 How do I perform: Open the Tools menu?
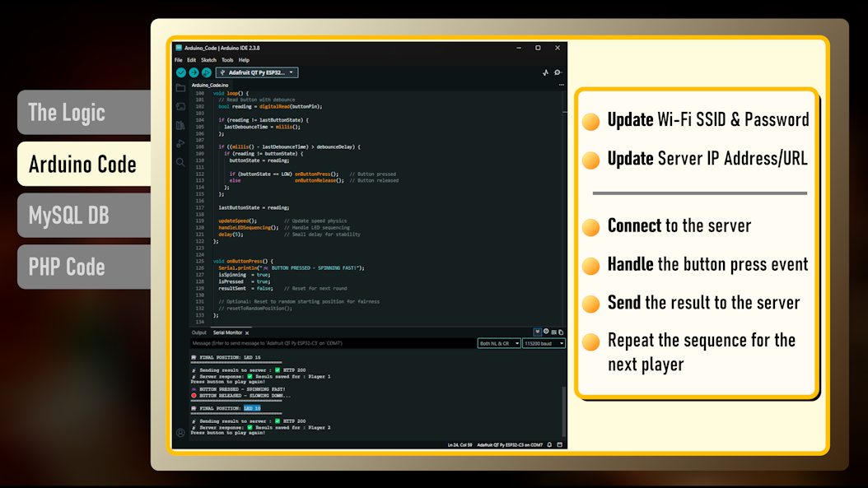(x=227, y=60)
